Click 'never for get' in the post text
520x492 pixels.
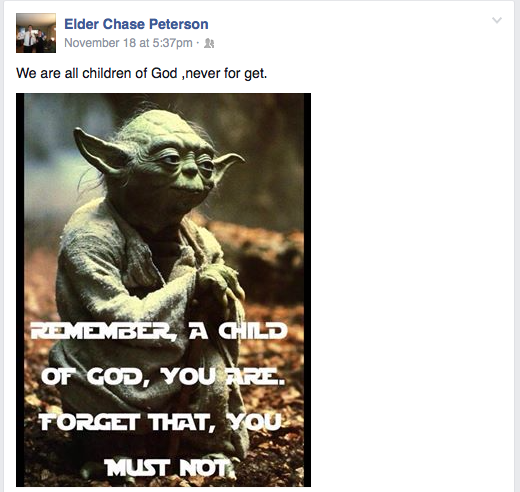pos(225,73)
